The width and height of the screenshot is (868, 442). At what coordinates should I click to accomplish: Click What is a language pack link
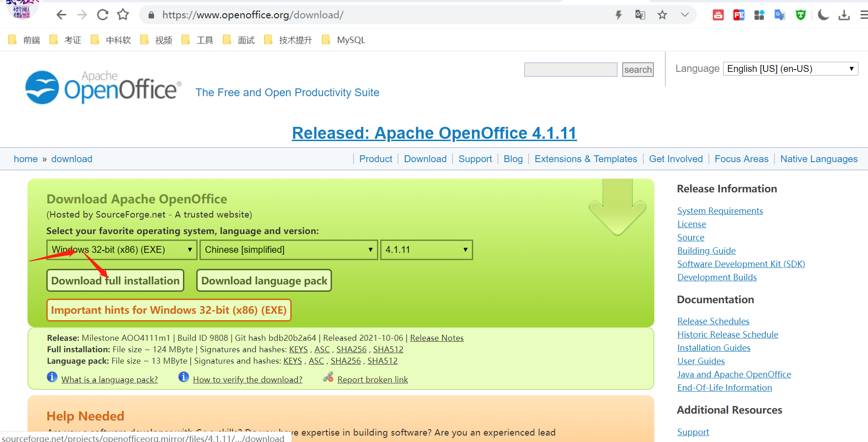point(110,380)
